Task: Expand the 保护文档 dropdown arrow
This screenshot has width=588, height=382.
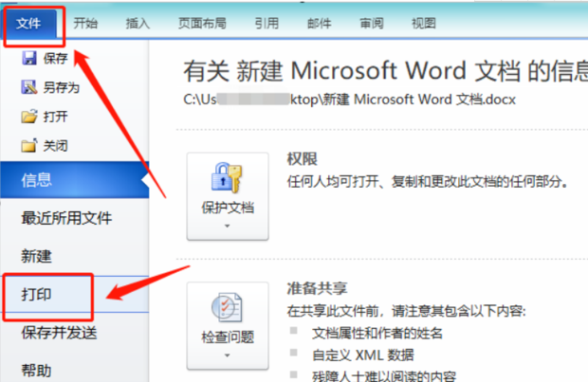Action: pos(228,226)
